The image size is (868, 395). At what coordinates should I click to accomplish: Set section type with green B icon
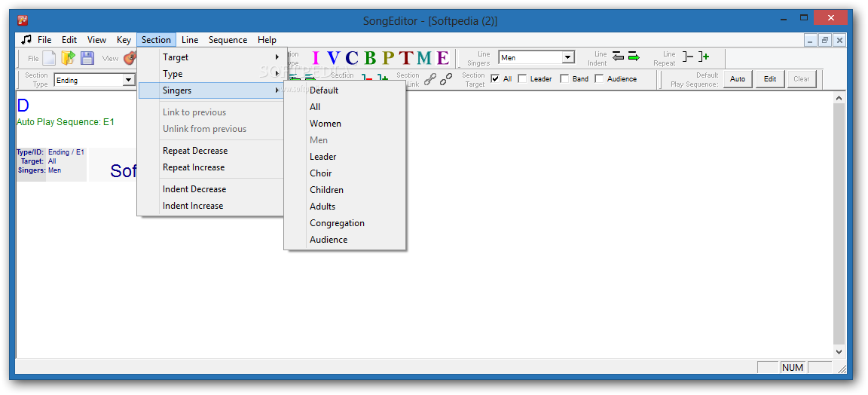[x=370, y=57]
